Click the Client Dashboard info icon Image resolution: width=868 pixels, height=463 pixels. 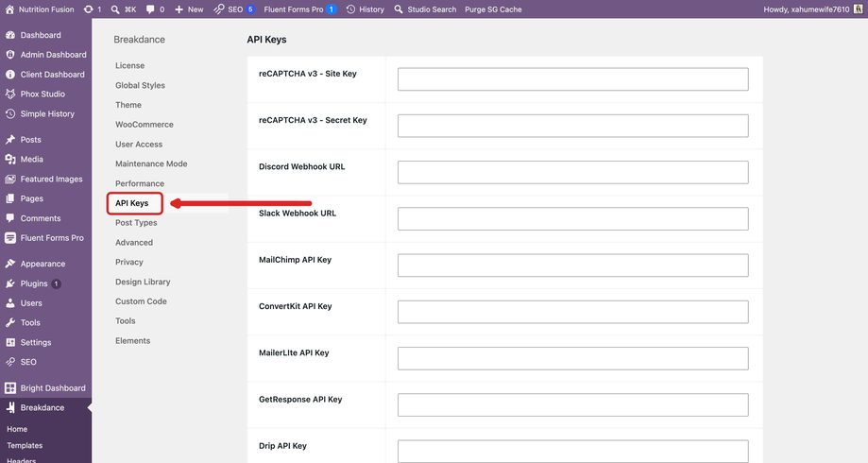(x=10, y=75)
